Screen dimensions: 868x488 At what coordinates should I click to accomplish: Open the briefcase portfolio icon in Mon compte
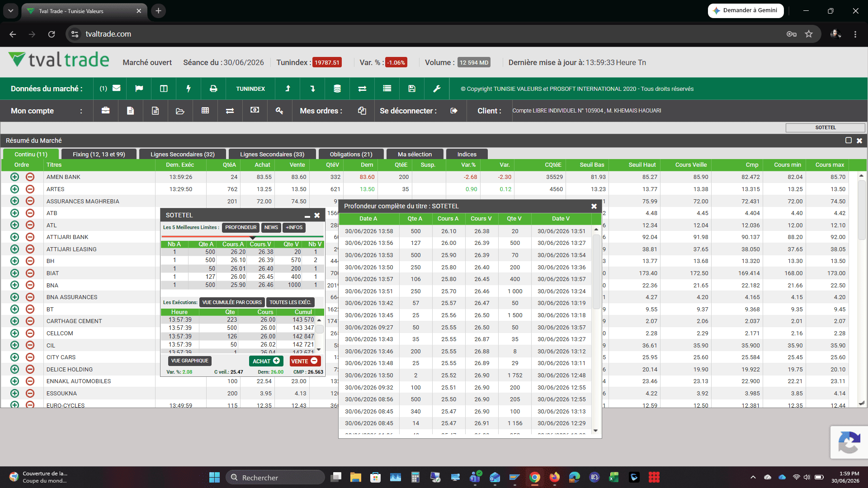(x=106, y=110)
